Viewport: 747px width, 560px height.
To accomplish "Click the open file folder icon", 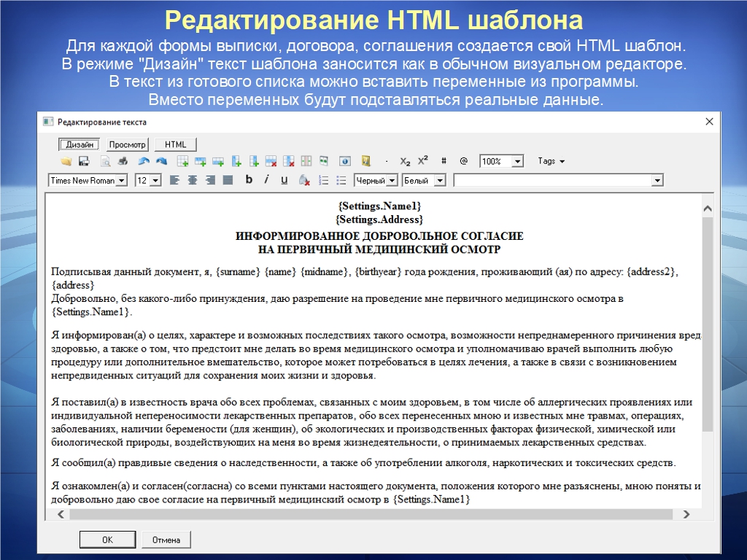I will (66, 161).
